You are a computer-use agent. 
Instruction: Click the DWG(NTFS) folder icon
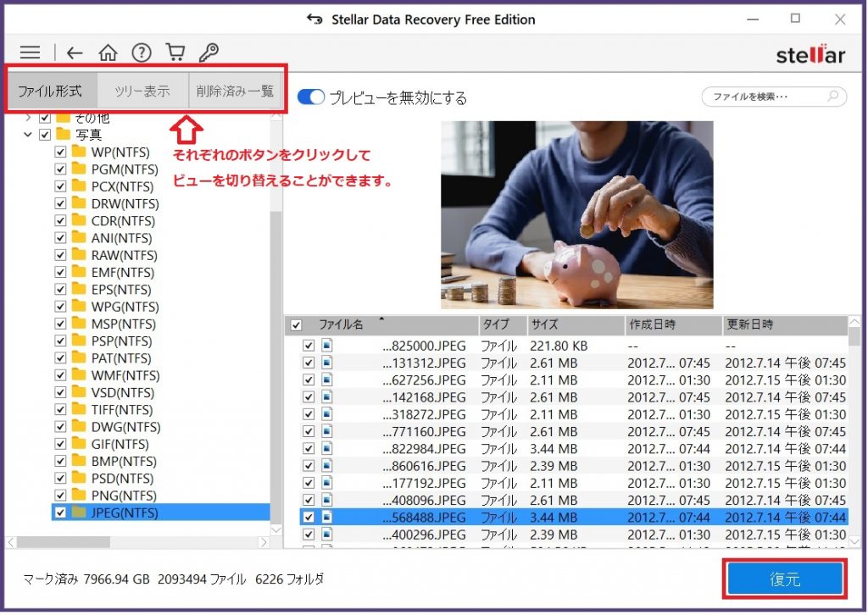point(79,426)
